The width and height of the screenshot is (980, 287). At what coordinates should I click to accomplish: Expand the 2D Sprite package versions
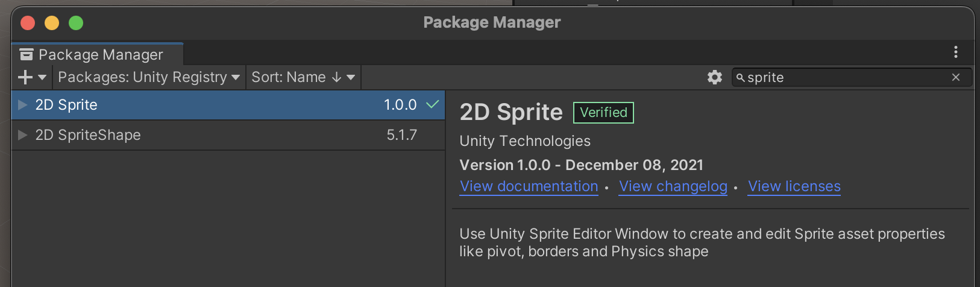23,105
